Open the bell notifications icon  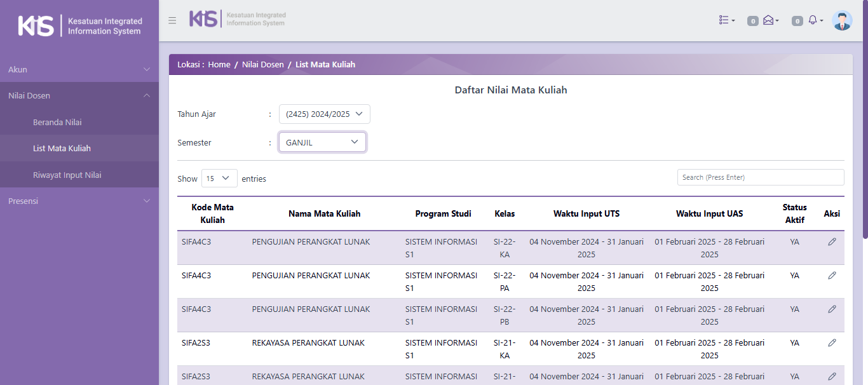click(814, 20)
